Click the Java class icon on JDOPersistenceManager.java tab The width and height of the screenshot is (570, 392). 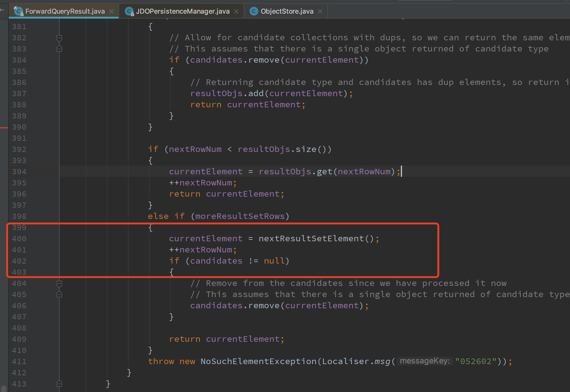click(129, 11)
